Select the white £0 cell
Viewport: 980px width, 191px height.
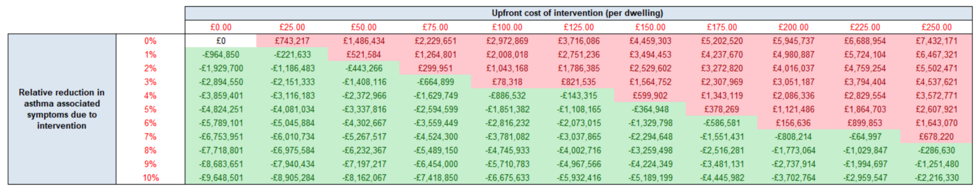point(221,41)
